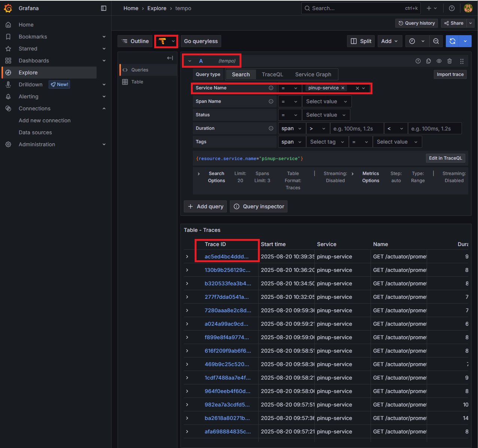Delete query A with trash icon
The image size is (478, 448).
450,61
